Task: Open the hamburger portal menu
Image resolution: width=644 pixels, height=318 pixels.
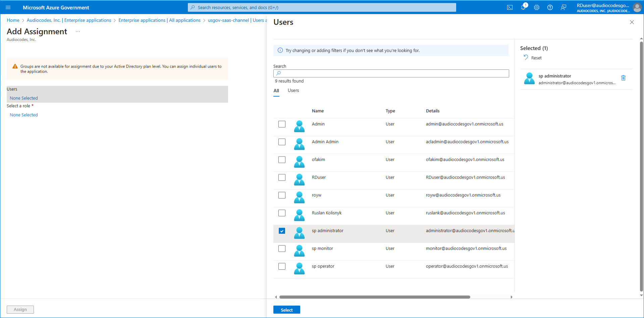Action: pos(8,7)
